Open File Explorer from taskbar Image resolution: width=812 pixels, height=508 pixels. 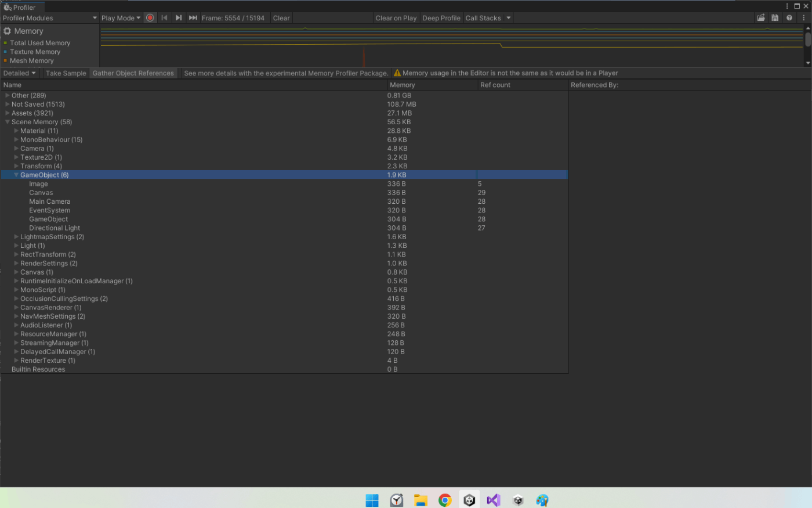coord(420,500)
